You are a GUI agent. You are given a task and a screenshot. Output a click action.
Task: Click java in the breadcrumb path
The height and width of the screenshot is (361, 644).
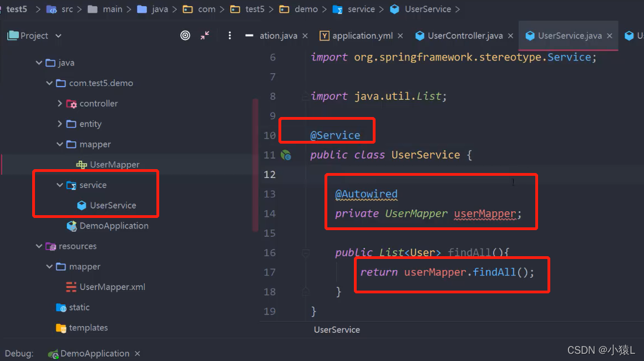click(160, 9)
